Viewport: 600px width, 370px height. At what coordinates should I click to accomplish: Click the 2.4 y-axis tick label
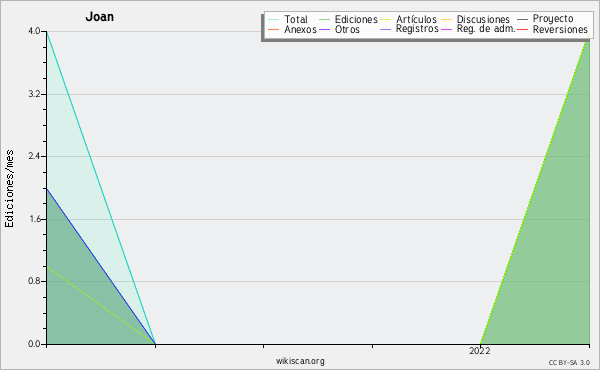(35, 156)
